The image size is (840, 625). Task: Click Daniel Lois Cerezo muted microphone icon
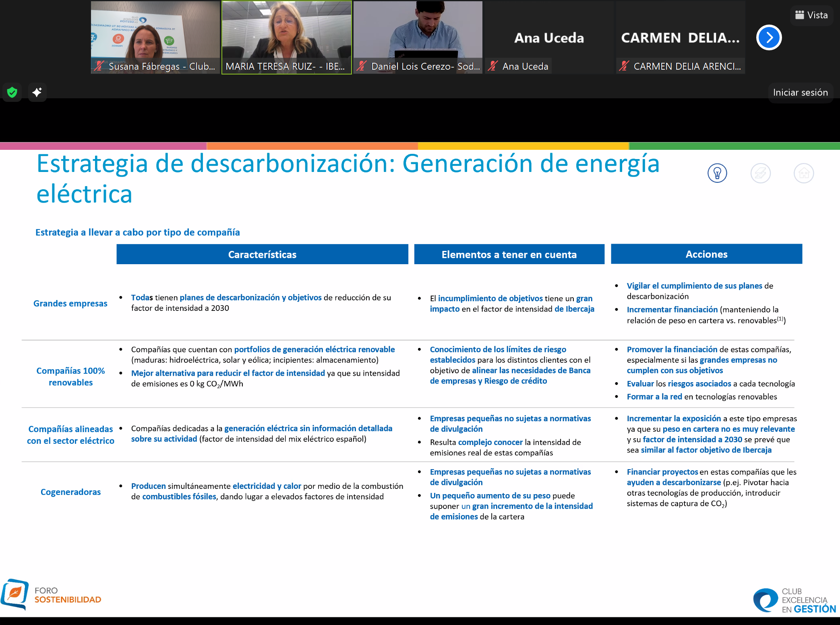[362, 66]
